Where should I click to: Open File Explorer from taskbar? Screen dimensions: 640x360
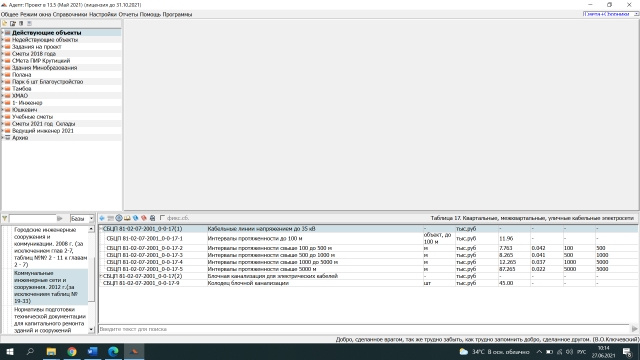click(x=51, y=351)
